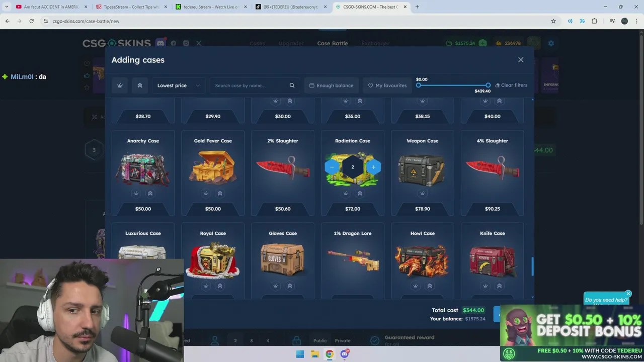Select the 1% Dragon Lore rifle image
Viewport: 644px width, 362px height.
(x=353, y=260)
